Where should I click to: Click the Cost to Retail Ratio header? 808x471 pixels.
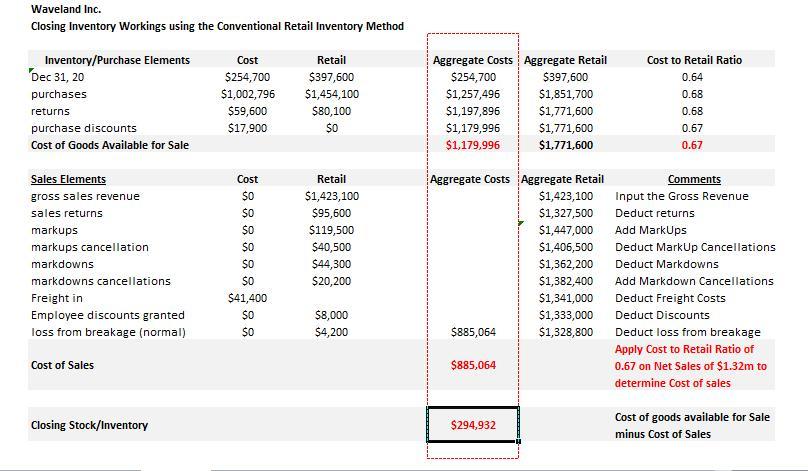pyautogui.click(x=694, y=60)
